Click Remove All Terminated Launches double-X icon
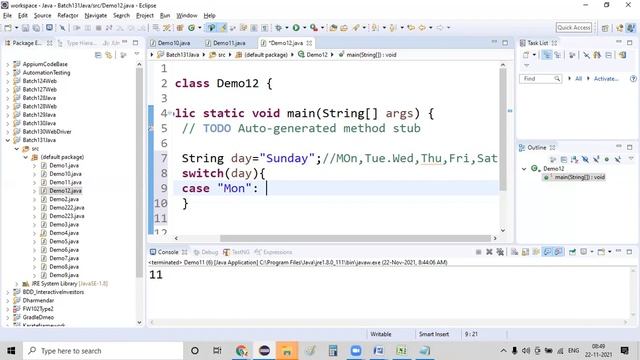The image size is (640, 360). pyautogui.click(x=500, y=252)
